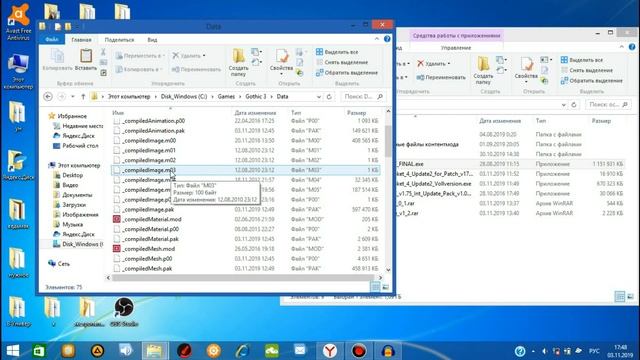Switch to details view icon in Data status bar
Screen dimensions: 640x360
coord(375,287)
